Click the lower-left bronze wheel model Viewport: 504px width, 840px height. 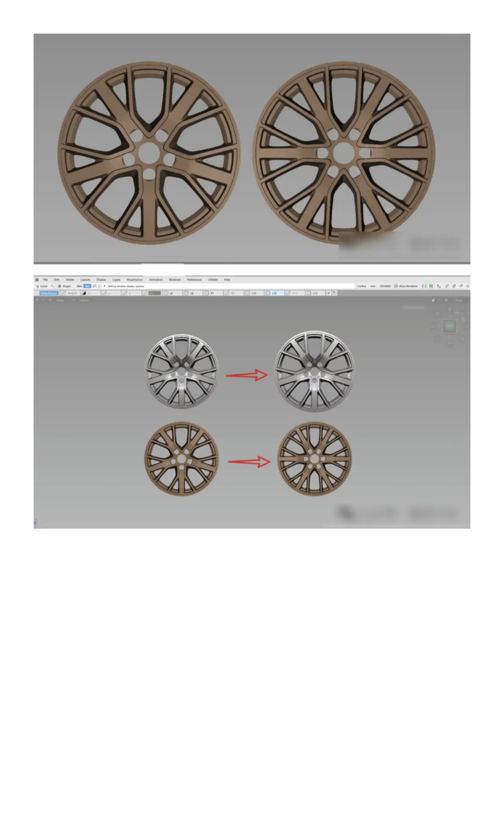[x=181, y=459]
